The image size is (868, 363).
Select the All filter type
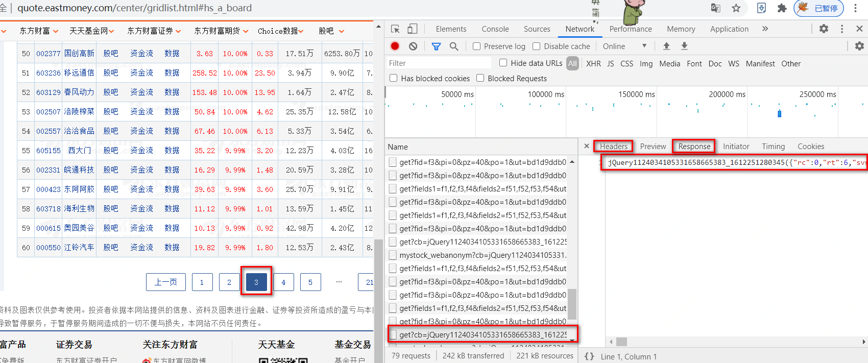click(572, 64)
